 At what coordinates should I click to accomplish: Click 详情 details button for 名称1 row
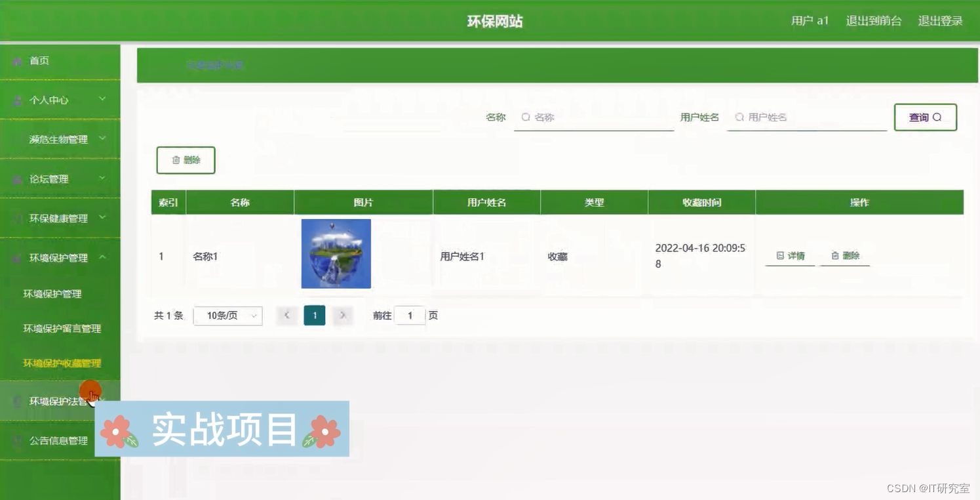click(790, 256)
